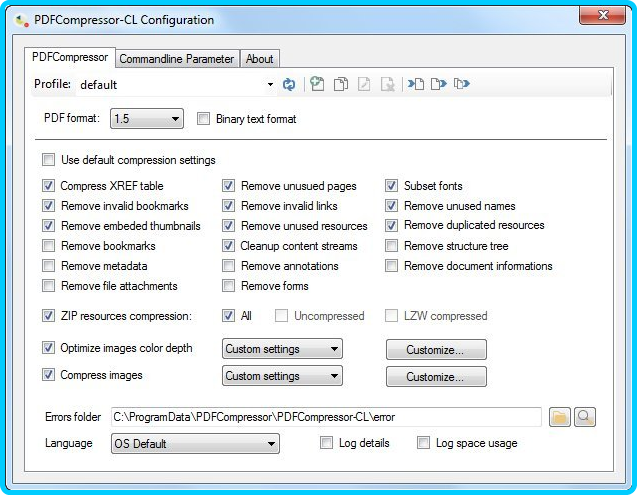Check the Uncompressed option
Viewport: 637px width, 495px height.
[281, 316]
